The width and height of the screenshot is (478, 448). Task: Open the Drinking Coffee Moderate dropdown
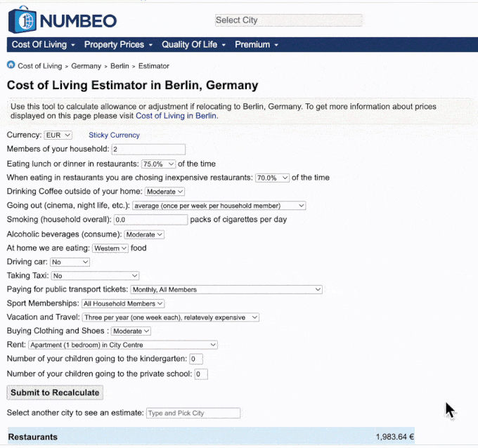166,192
